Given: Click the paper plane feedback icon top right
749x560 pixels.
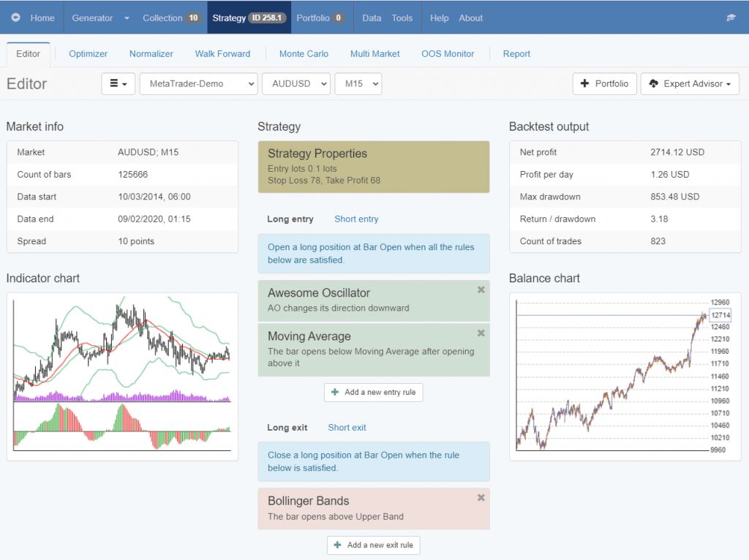Looking at the screenshot, I should point(731,17).
